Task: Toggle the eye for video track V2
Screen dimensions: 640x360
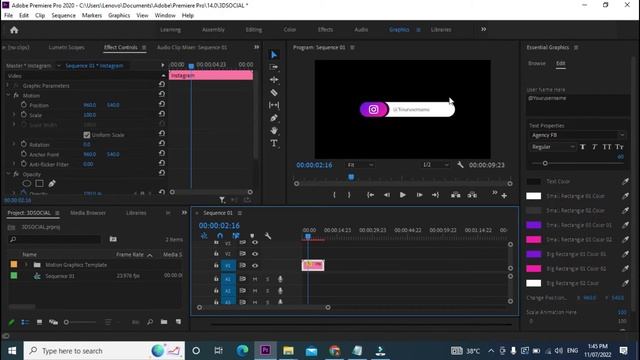Action: [x=255, y=254]
